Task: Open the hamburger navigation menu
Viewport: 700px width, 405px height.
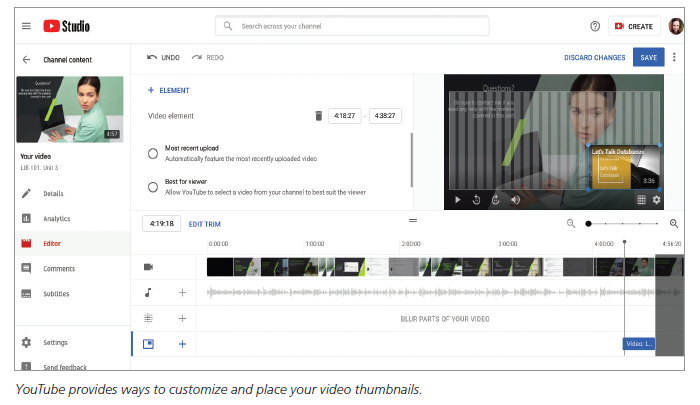Action: tap(26, 26)
